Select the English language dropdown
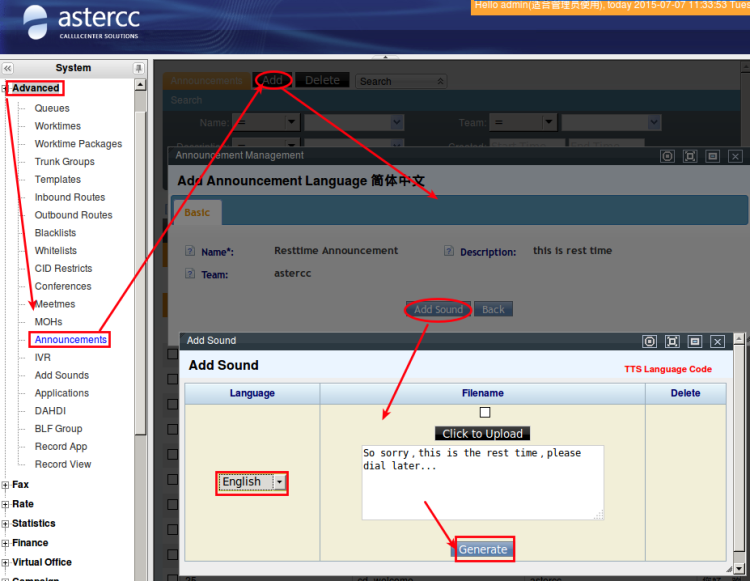Viewport: 750px width, 581px height. point(253,482)
